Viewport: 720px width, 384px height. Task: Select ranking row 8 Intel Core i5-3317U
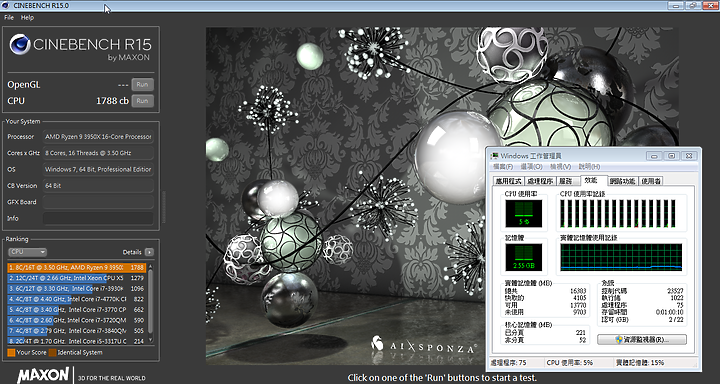tap(77, 341)
